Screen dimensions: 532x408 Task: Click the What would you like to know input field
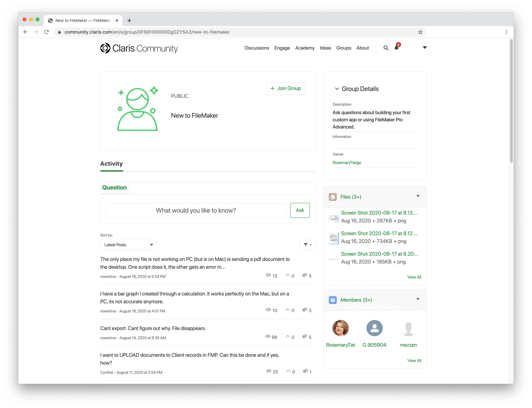[x=196, y=210]
